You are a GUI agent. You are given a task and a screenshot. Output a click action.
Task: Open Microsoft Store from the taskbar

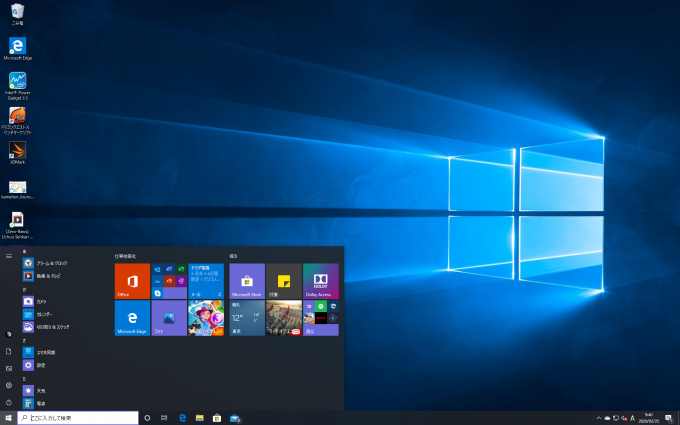point(217,418)
